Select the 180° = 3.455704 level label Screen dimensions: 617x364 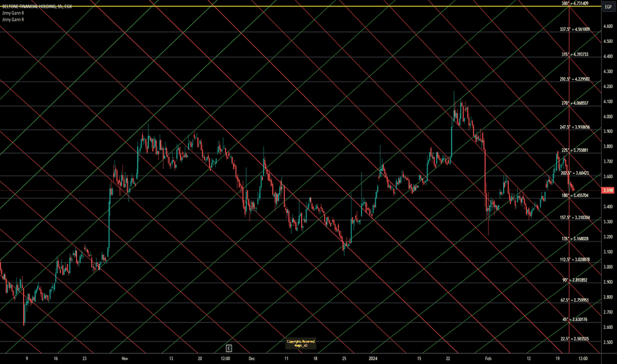pyautogui.click(x=575, y=195)
